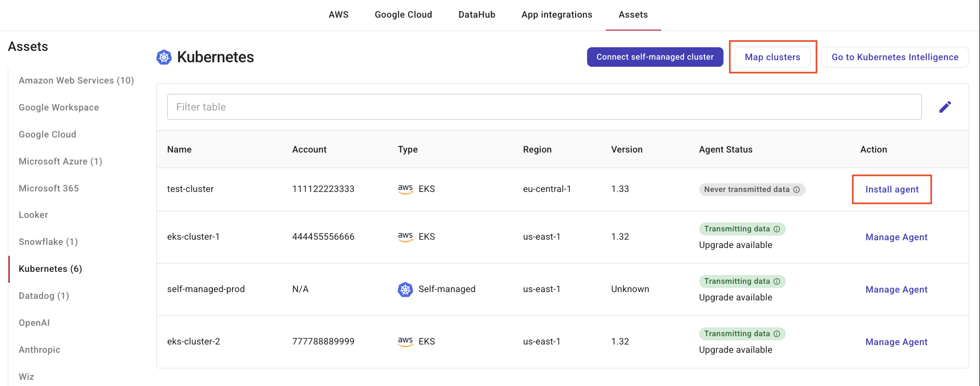Viewport: 980px width, 386px height.
Task: Select Snowflake (1) in sidebar
Action: [x=48, y=242]
